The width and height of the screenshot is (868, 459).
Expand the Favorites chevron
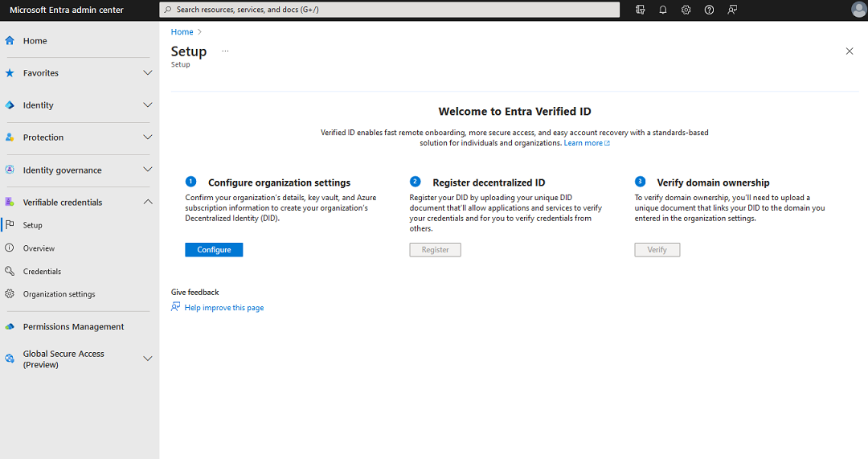[148, 72]
